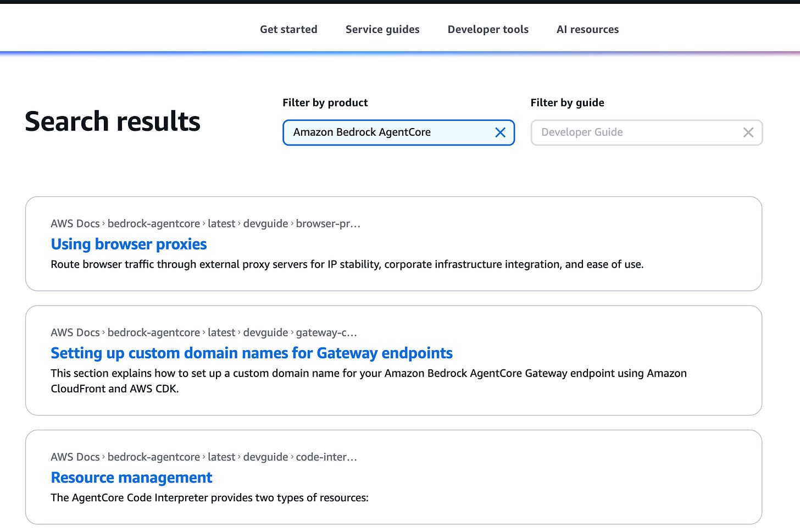
Task: Open the Resource management result
Action: [x=131, y=478]
